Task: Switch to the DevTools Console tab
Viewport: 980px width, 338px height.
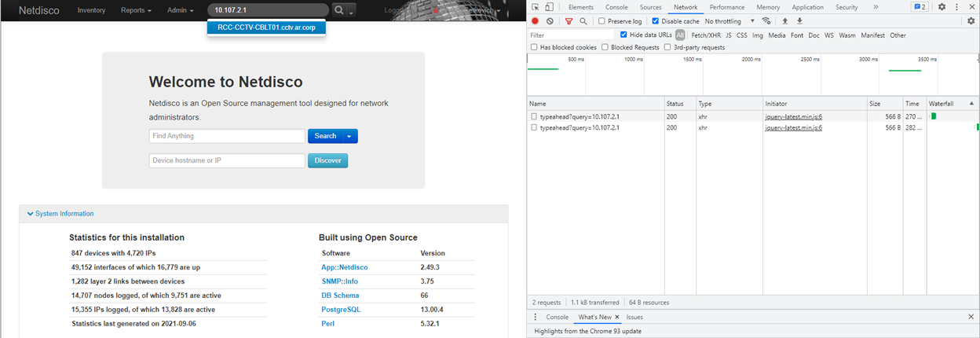Action: click(x=616, y=7)
